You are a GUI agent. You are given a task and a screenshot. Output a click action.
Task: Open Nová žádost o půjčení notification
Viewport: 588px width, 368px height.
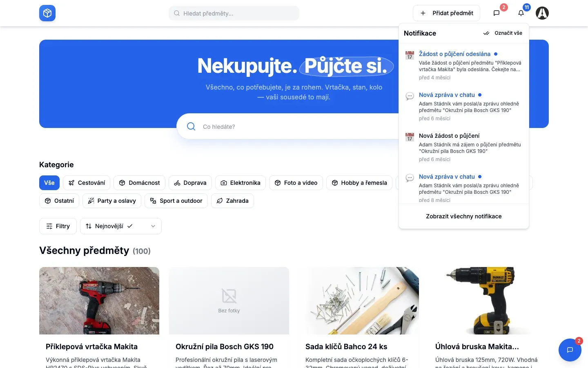[464, 147]
